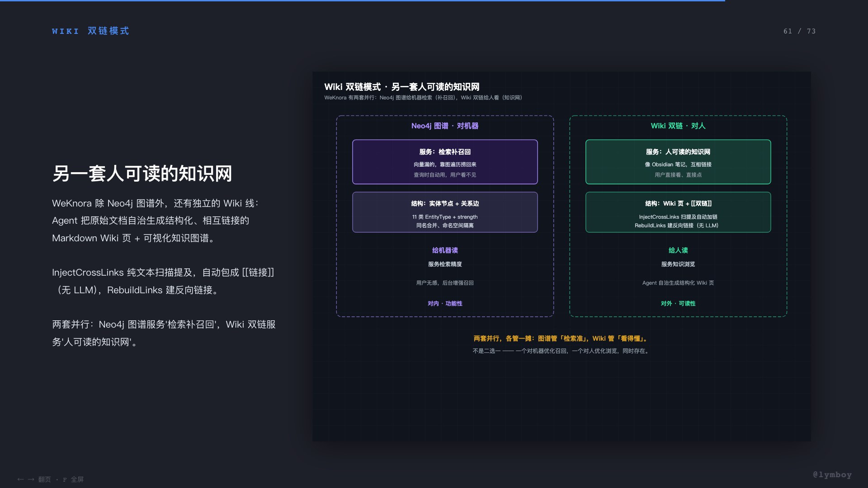Click the purple "给机器读" label
Screen dimensions: 868x488
pyautogui.click(x=445, y=250)
